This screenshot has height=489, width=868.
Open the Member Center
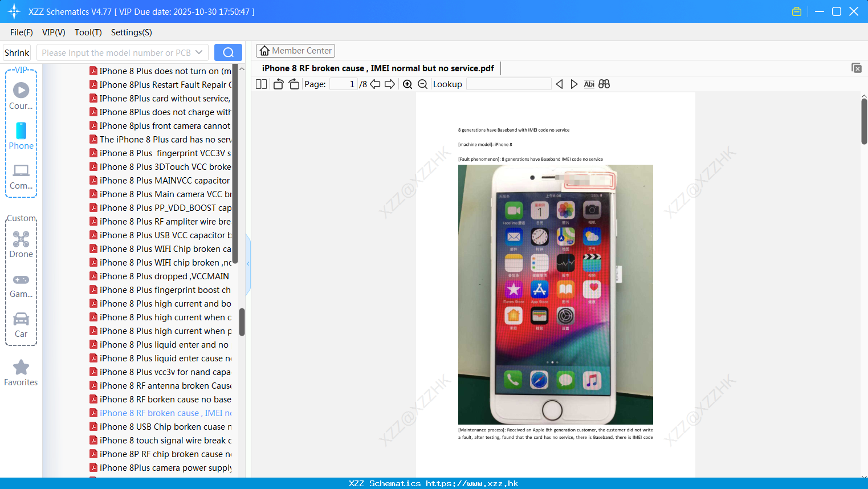(x=295, y=51)
